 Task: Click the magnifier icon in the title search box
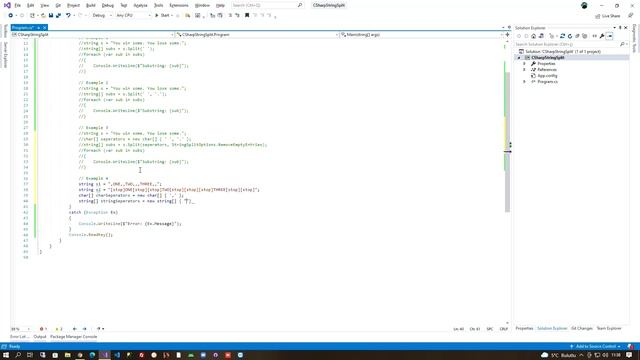(x=300, y=5)
